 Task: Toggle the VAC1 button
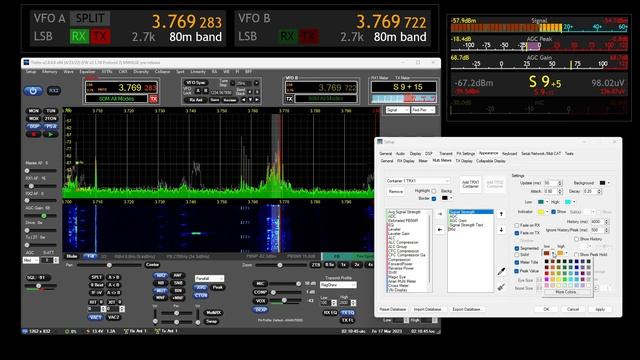pos(95,317)
